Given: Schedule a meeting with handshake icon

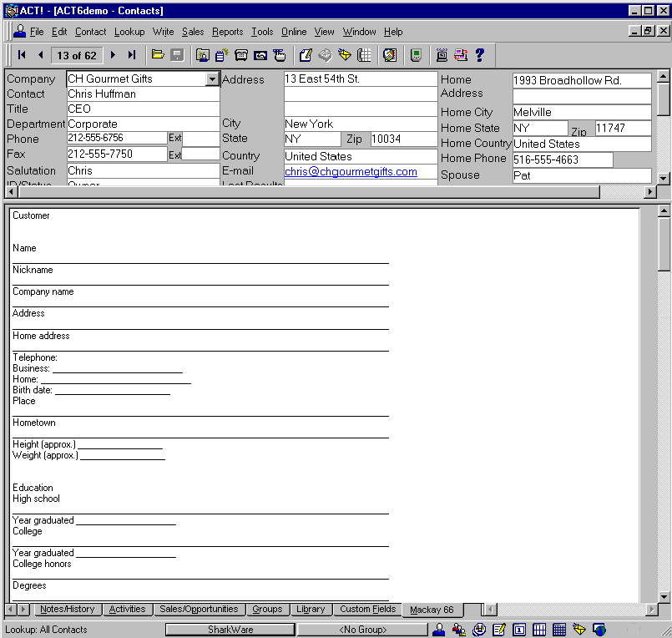Looking at the screenshot, I should pyautogui.click(x=260, y=55).
